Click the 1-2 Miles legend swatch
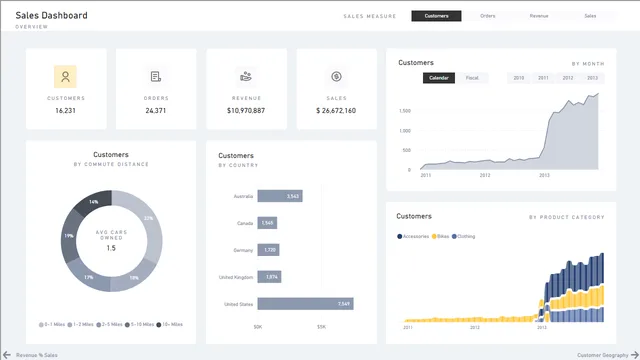 pyautogui.click(x=70, y=325)
